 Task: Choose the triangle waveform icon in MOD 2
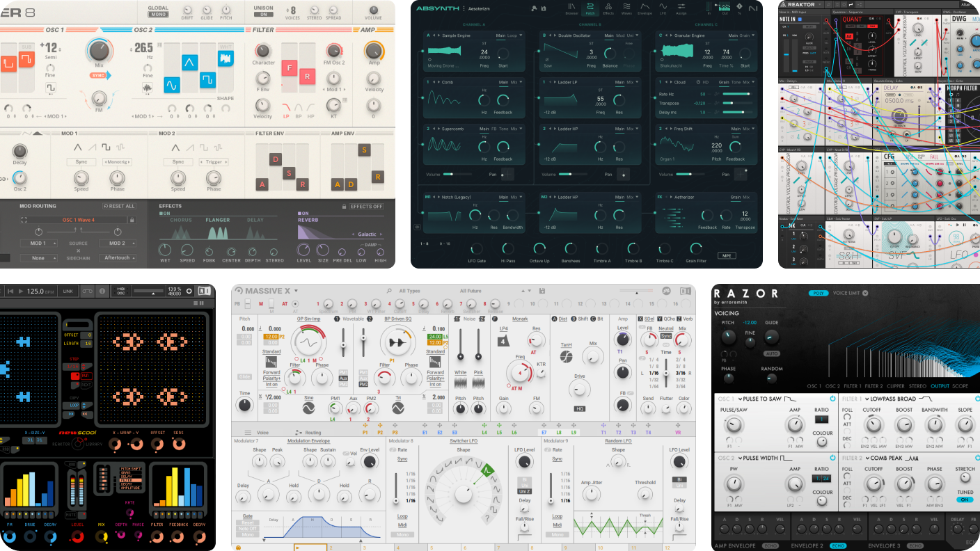coord(175,147)
